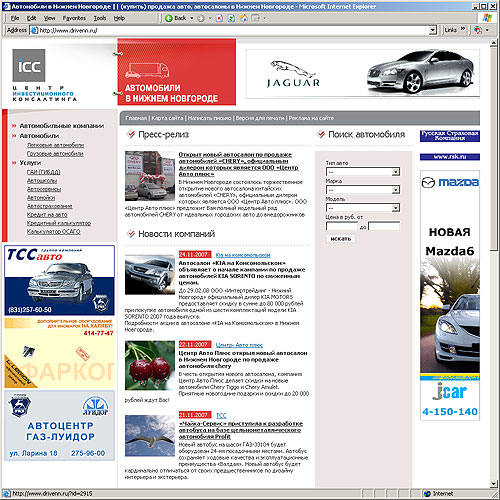Open the Марка dropdown list
The image size is (500, 500).
(363, 190)
